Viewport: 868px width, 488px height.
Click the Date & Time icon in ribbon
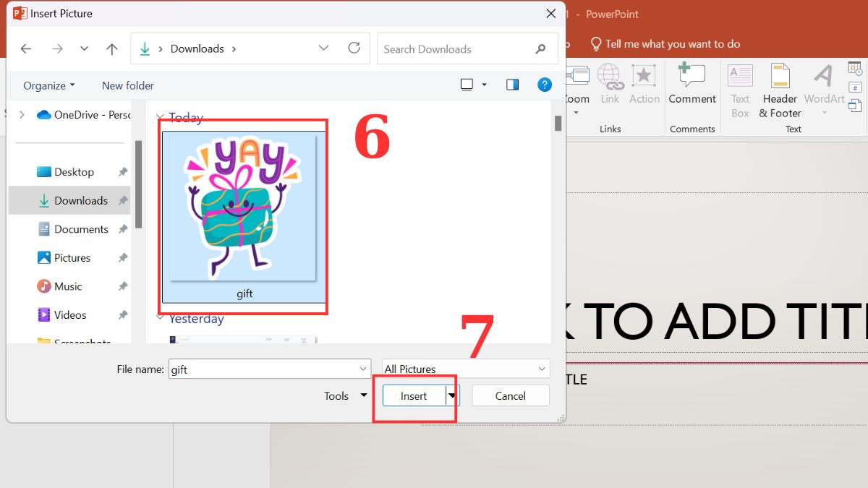point(855,69)
